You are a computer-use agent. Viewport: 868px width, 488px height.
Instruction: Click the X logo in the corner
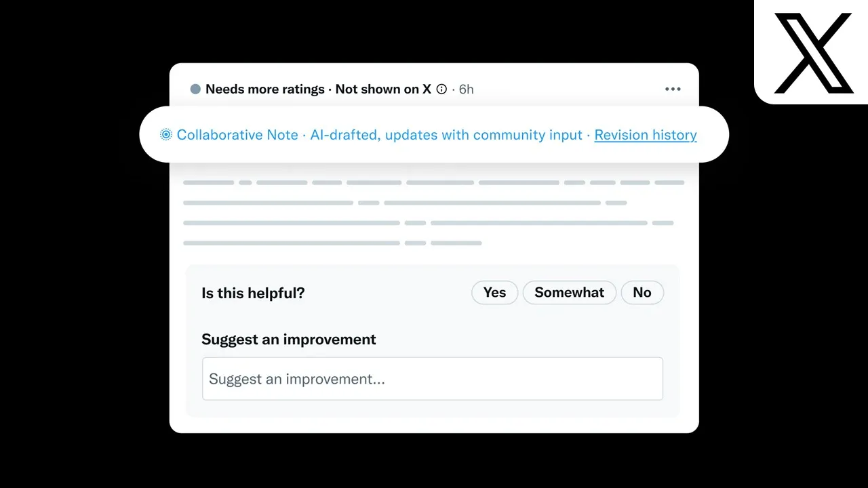[813, 53]
